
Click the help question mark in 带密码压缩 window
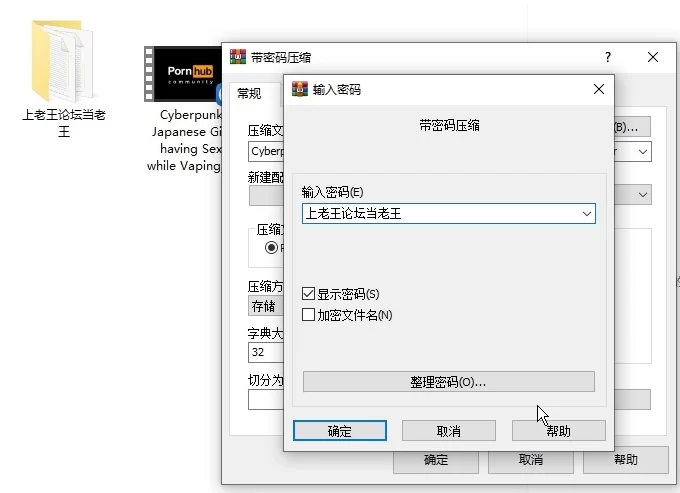coord(608,57)
